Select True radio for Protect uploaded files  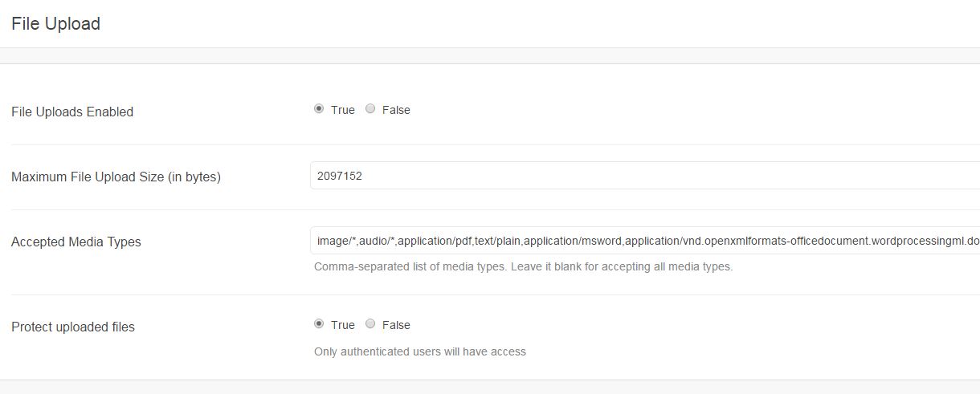point(319,324)
